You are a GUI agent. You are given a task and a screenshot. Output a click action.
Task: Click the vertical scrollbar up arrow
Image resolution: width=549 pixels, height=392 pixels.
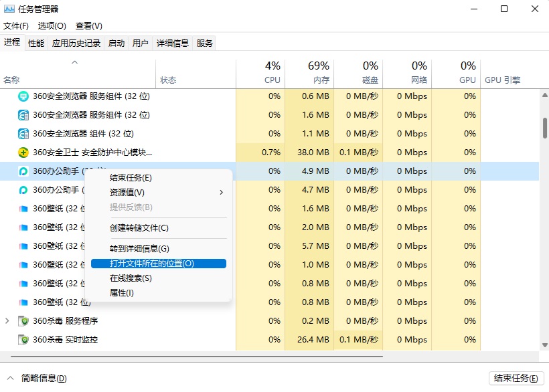coord(545,95)
